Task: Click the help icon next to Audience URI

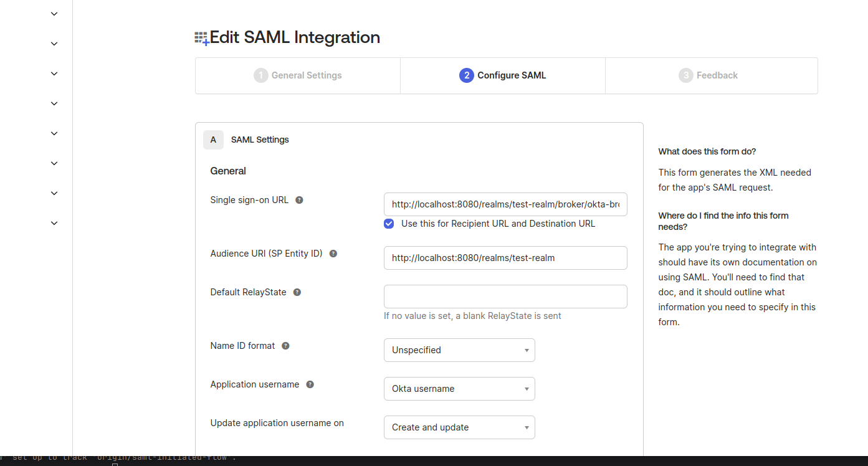Action: pyautogui.click(x=333, y=254)
